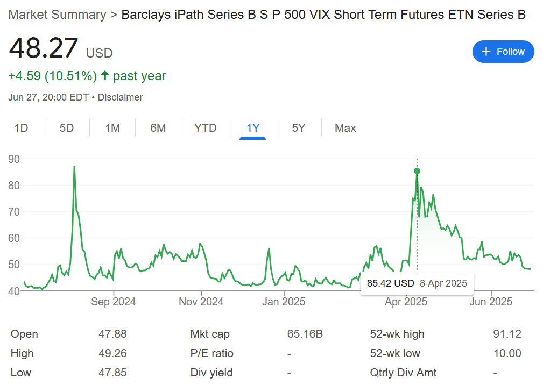Click the plus icon in Follow button
543x392 pixels.
tap(486, 52)
